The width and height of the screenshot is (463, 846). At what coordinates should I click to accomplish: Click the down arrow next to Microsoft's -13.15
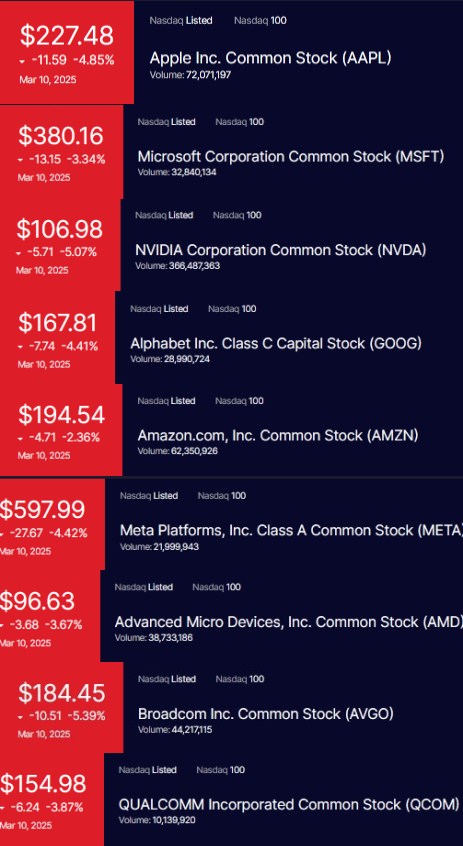pyautogui.click(x=21, y=160)
